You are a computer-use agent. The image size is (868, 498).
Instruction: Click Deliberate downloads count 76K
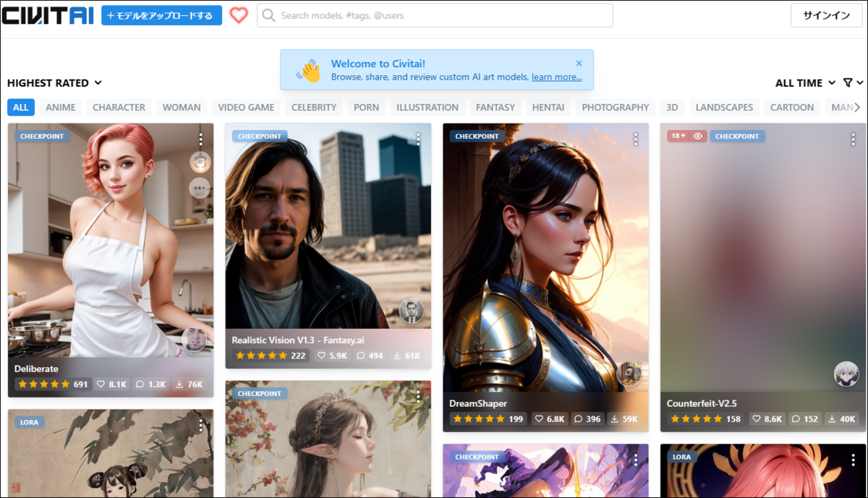pyautogui.click(x=190, y=385)
